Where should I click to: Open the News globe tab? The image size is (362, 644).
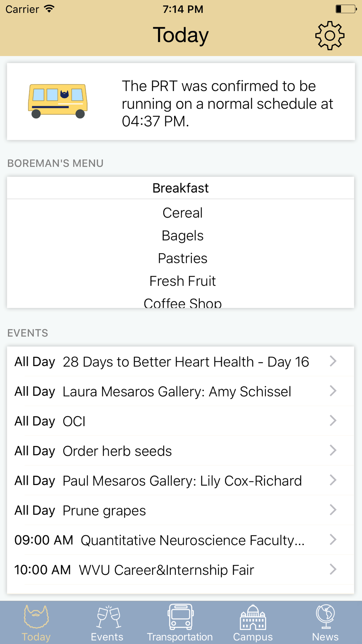pyautogui.click(x=325, y=623)
